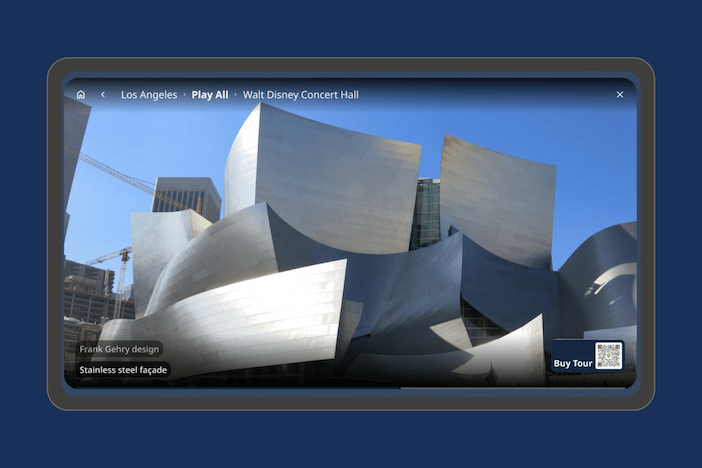
Task: Scan area: click the QR code
Action: click(x=608, y=356)
